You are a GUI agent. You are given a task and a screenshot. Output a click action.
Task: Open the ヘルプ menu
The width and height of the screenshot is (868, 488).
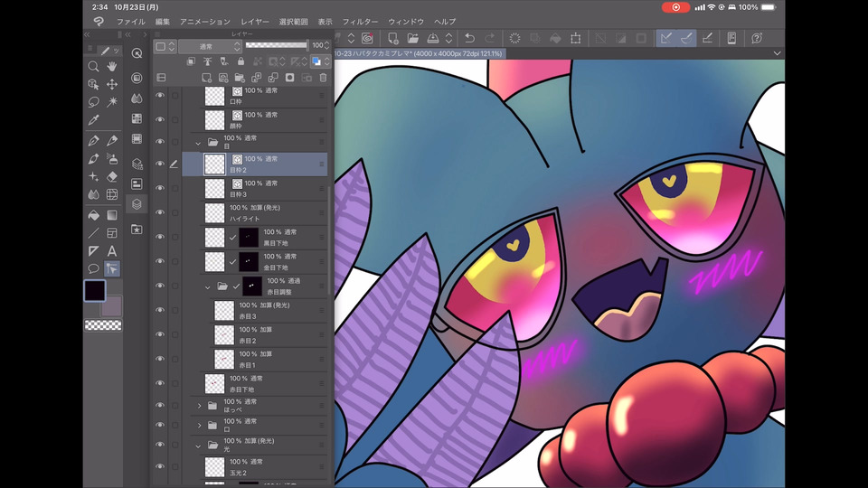(445, 22)
